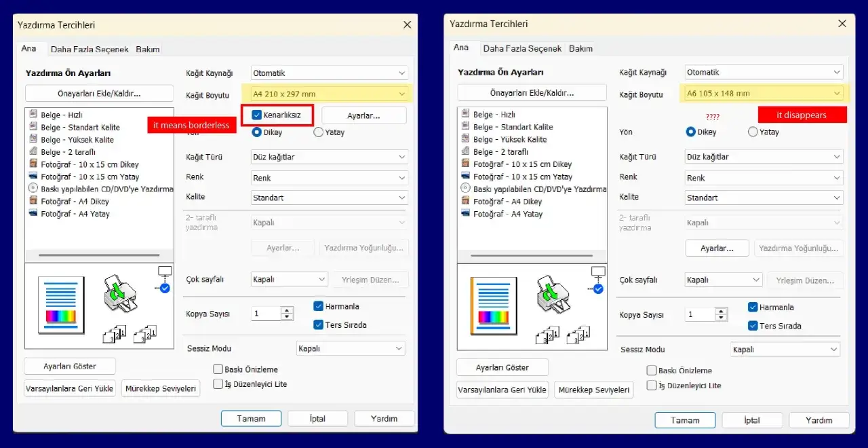Open Kağıt Türü dropdown in right window
This screenshot has width=868, height=448.
764,157
